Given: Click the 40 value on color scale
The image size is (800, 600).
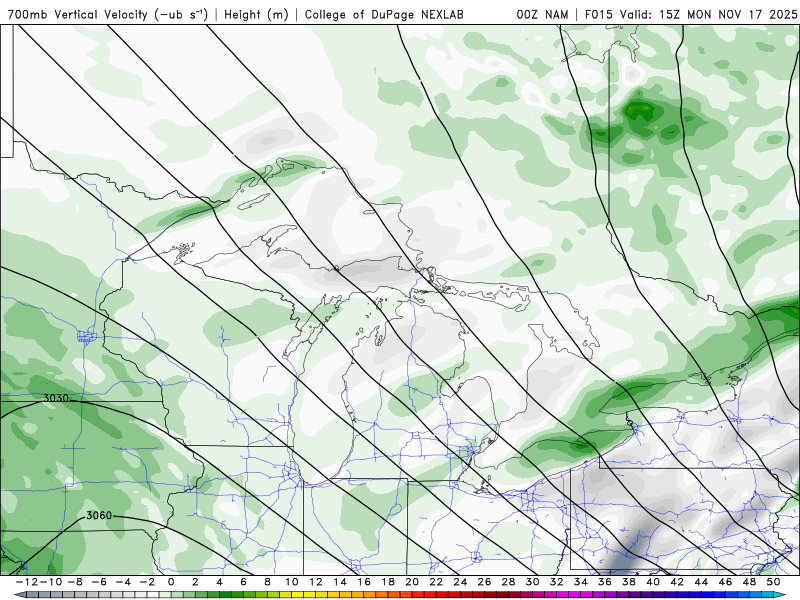Looking at the screenshot, I should click(653, 582).
